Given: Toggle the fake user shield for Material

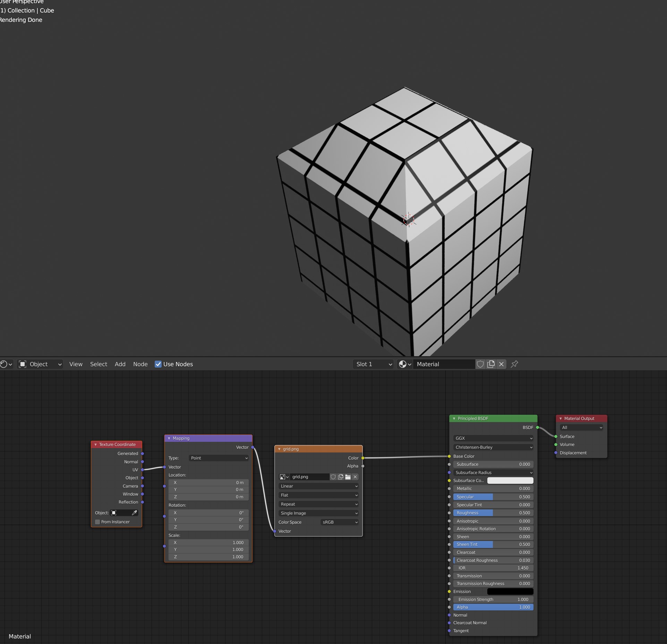Looking at the screenshot, I should click(480, 364).
